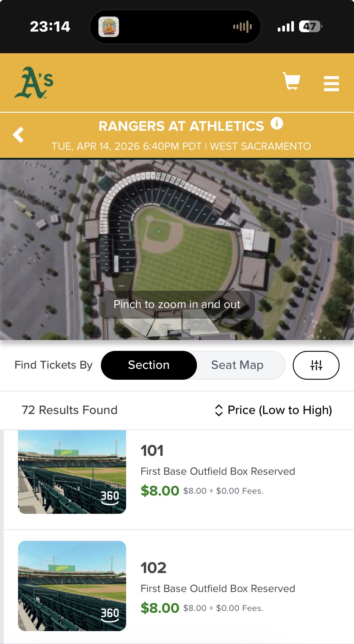Select the section 102 listing title
This screenshot has height=644, width=354.
153,568
